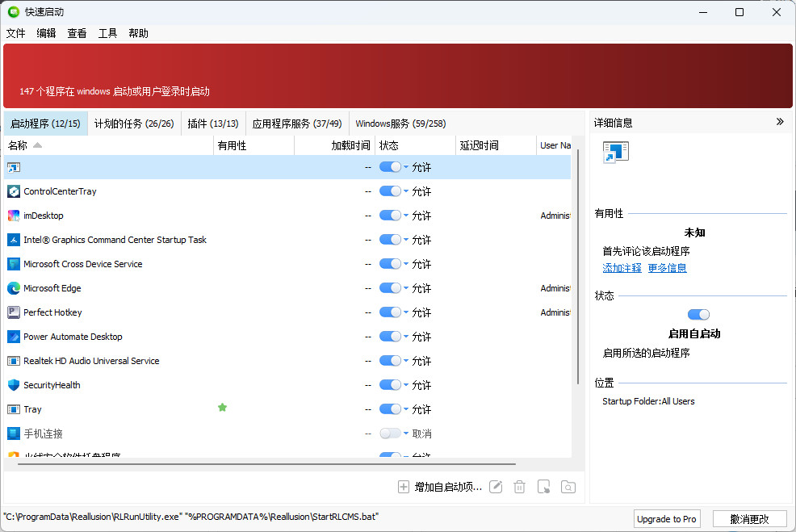Open status dropdown arrow for Microsoft Edge
796x532 pixels.
pyautogui.click(x=406, y=288)
